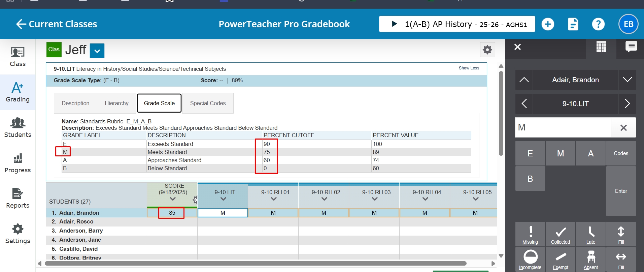Open the Reports sidebar icon
This screenshot has width=644, height=272.
click(x=18, y=198)
